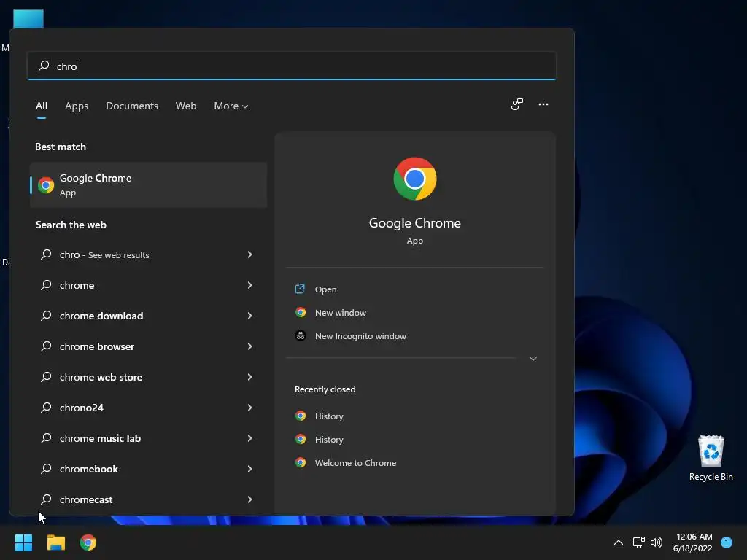
Task: Expand arrow for chrome web store
Action: pos(249,377)
